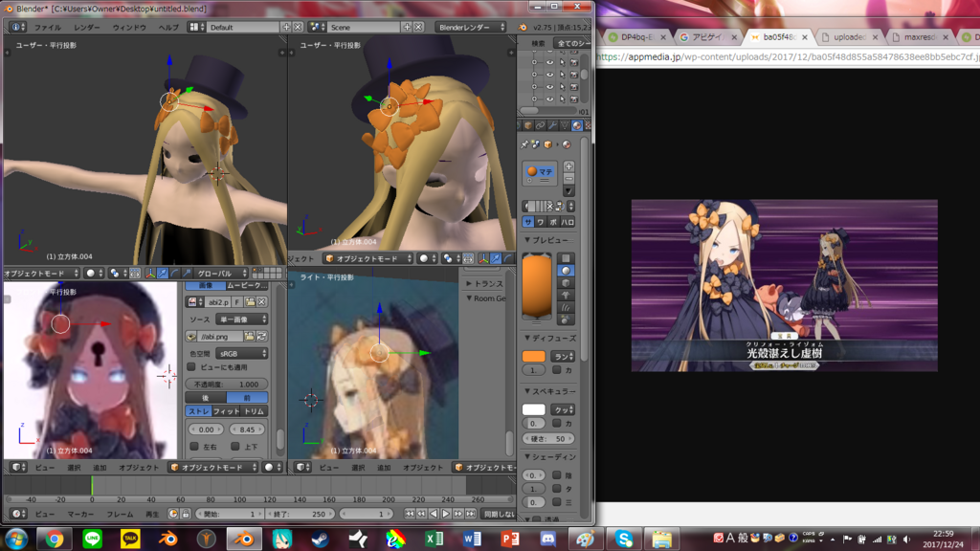Switch to ムービーク tab in background image panel
Viewport: 980px width, 551px height.
pyautogui.click(x=247, y=285)
